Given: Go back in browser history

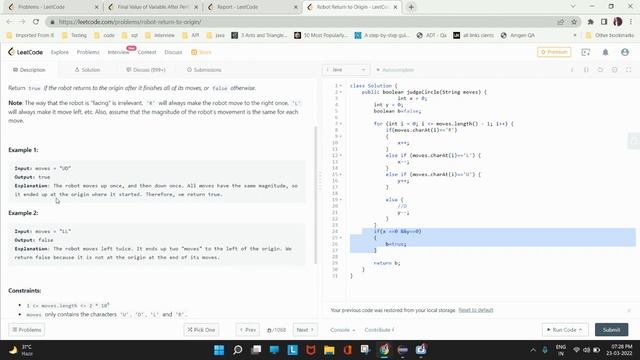Looking at the screenshot, I should [x=9, y=22].
